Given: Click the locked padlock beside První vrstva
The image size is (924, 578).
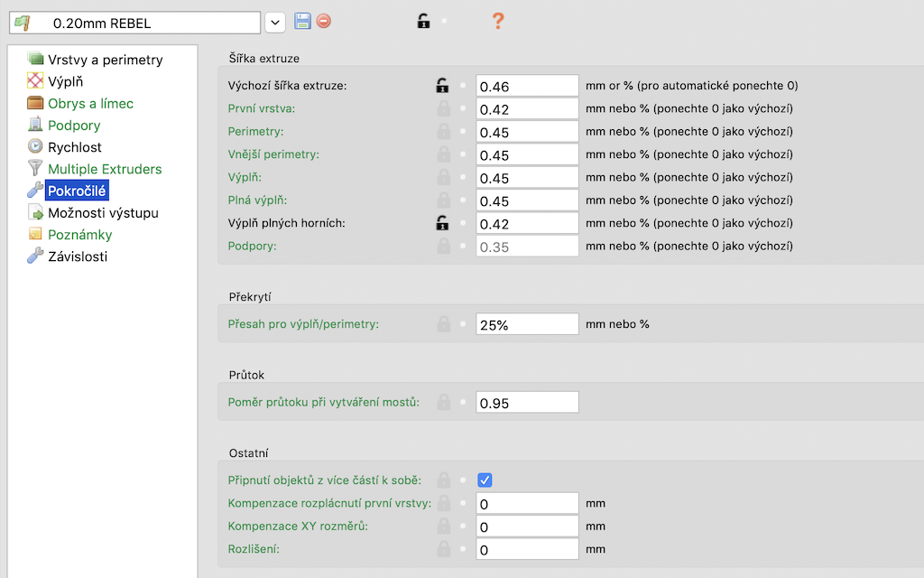Looking at the screenshot, I should coord(442,109).
